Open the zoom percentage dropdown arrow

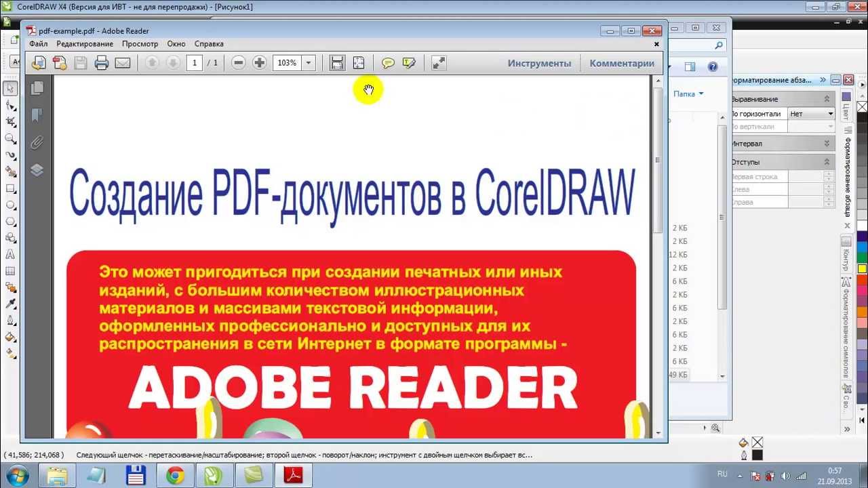pyautogui.click(x=309, y=63)
